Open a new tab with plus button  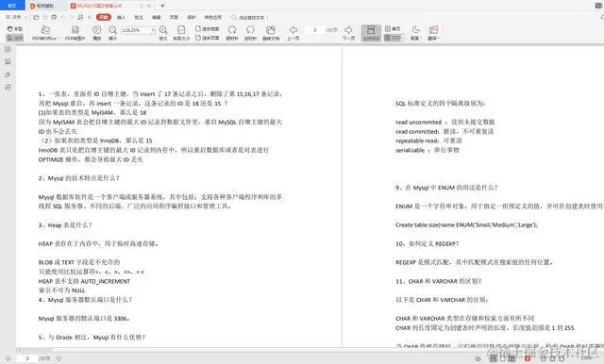(x=162, y=6)
